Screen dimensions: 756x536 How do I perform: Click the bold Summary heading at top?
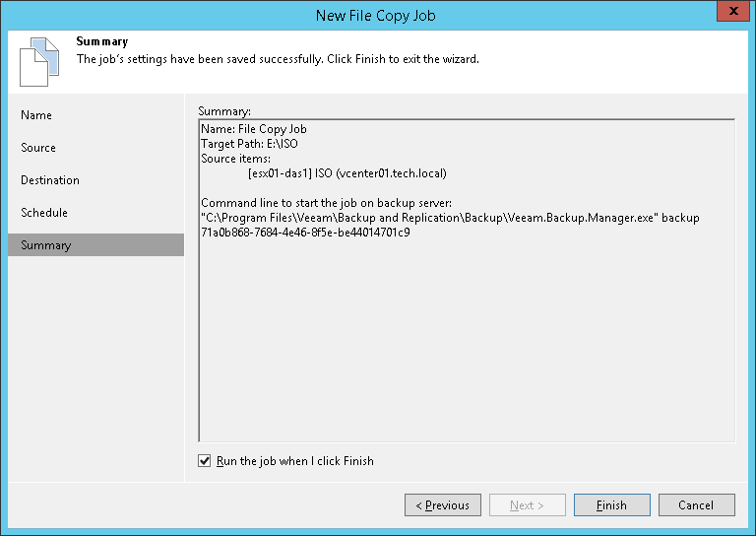tap(101, 42)
